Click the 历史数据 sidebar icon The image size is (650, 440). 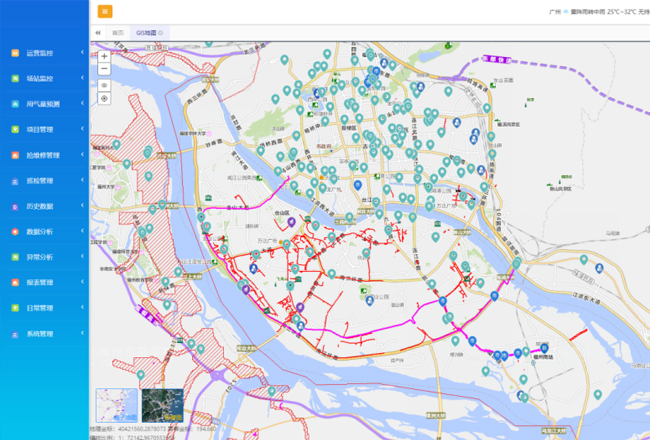tap(15, 206)
